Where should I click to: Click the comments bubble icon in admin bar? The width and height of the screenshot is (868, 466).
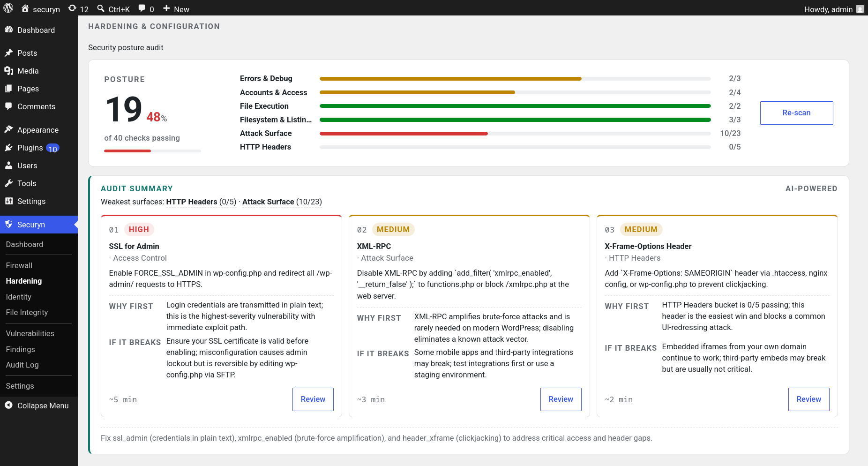point(142,8)
